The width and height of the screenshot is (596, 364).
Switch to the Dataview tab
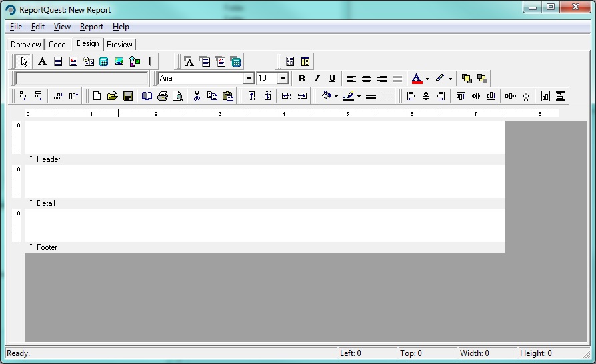(25, 45)
